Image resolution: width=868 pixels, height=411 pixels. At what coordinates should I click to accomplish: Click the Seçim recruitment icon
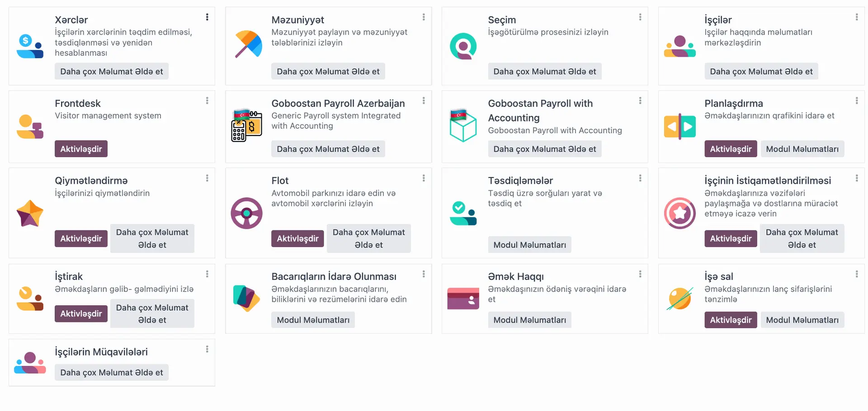point(463,46)
